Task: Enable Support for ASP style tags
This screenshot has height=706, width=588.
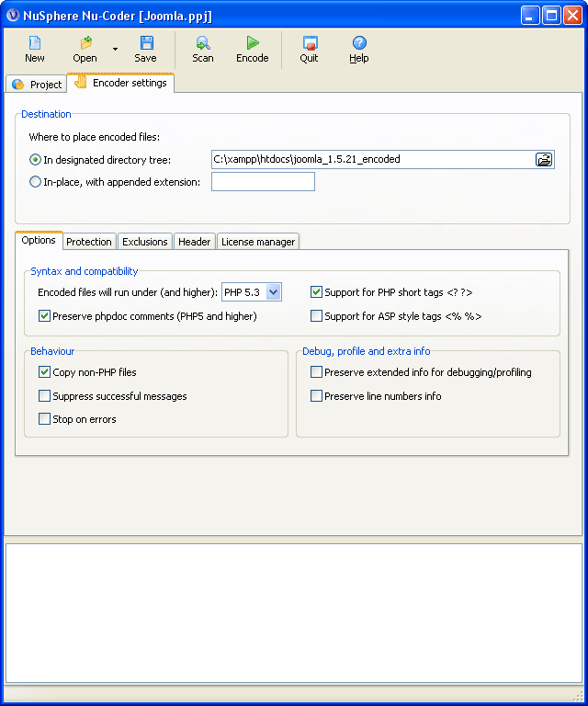Action: click(x=316, y=316)
